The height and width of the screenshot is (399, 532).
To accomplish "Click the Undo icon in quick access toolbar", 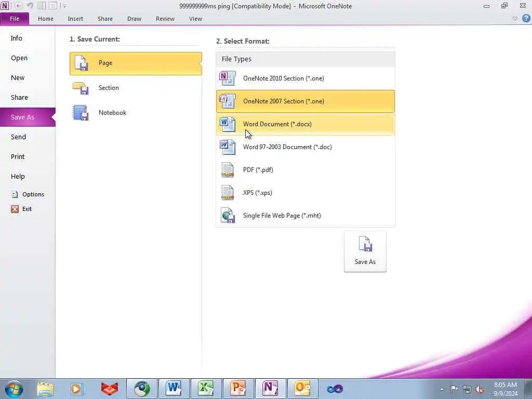I will (30, 6).
